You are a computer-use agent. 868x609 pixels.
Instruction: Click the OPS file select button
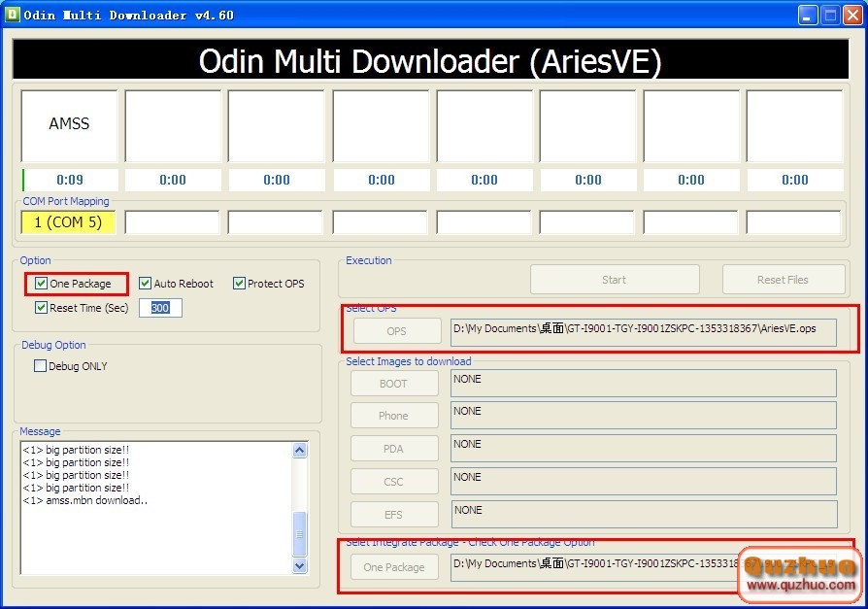[x=397, y=331]
